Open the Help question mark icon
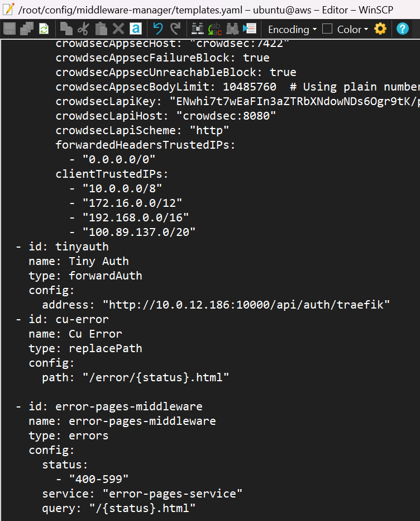Image resolution: width=420 pixels, height=521 pixels. 402,29
